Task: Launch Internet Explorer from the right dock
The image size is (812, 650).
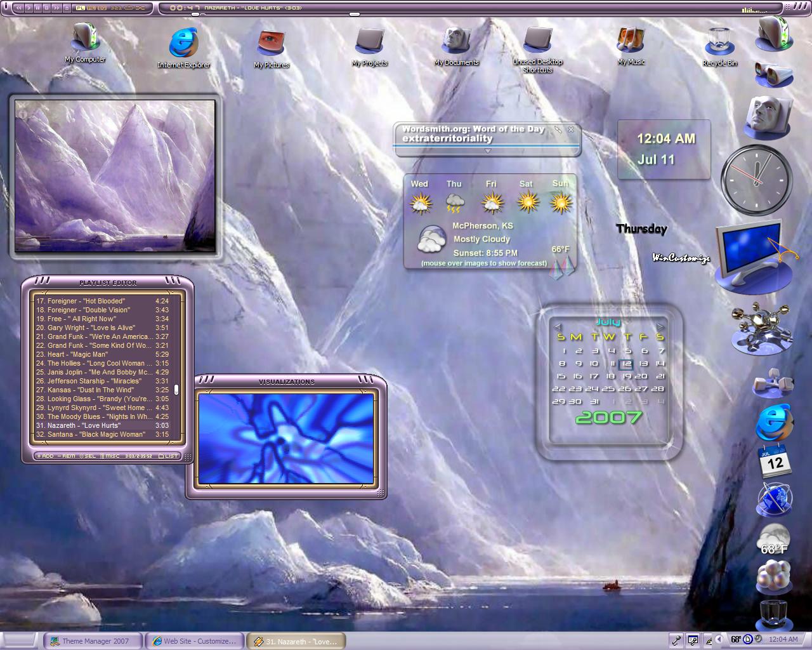Action: [774, 422]
